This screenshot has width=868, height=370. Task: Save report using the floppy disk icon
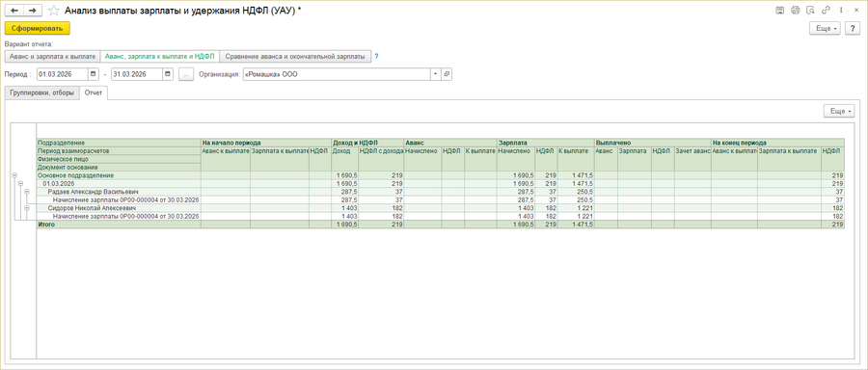click(779, 10)
